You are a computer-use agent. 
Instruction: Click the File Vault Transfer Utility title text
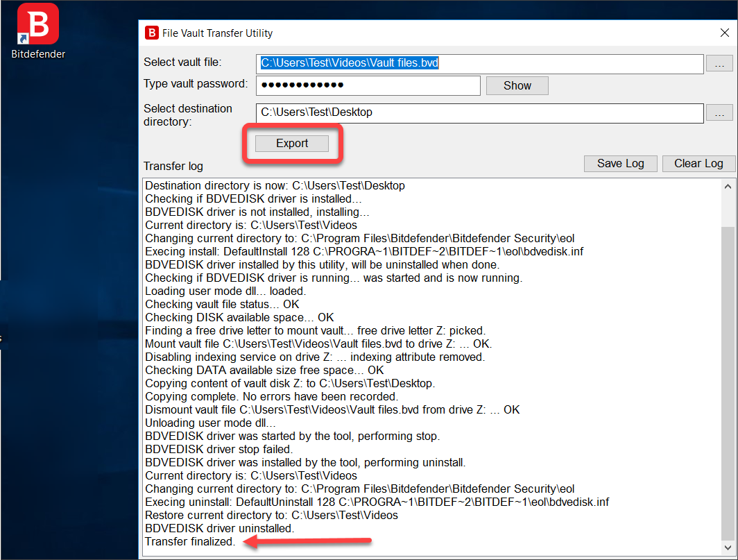coord(215,33)
